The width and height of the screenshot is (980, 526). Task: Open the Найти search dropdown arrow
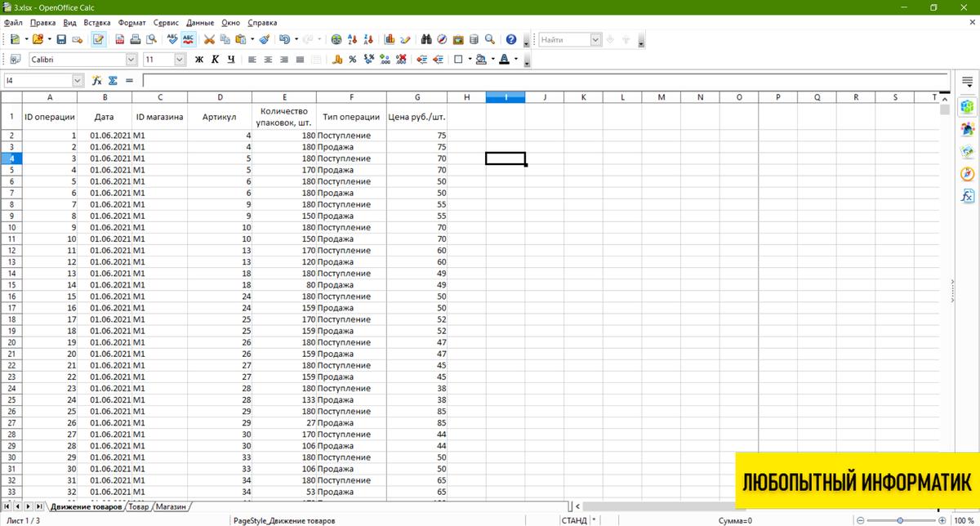[x=595, y=39]
